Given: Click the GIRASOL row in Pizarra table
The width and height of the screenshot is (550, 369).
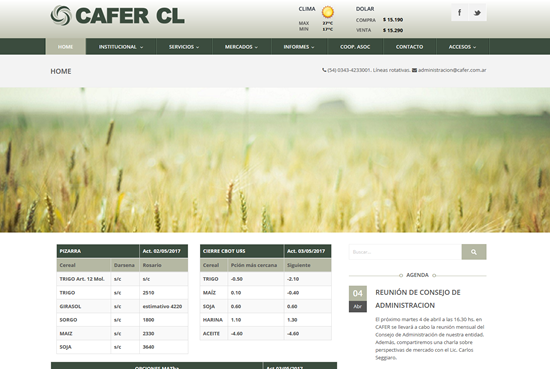Looking at the screenshot, I should 122,306.
